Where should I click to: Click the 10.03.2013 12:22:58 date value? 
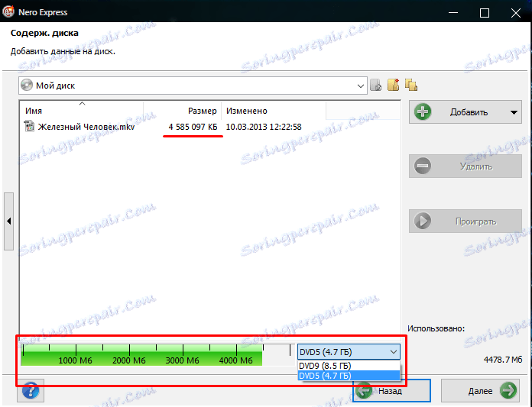click(x=264, y=127)
